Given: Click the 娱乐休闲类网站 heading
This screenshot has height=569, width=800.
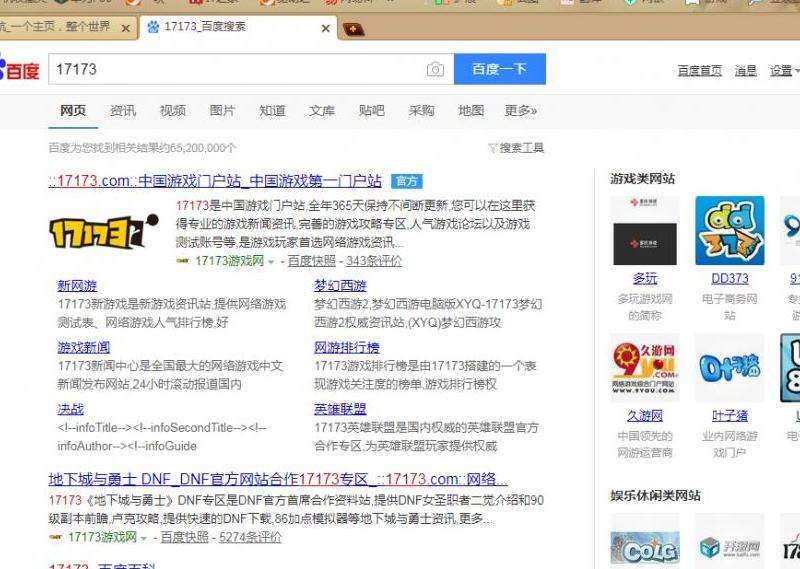Looking at the screenshot, I should (655, 496).
